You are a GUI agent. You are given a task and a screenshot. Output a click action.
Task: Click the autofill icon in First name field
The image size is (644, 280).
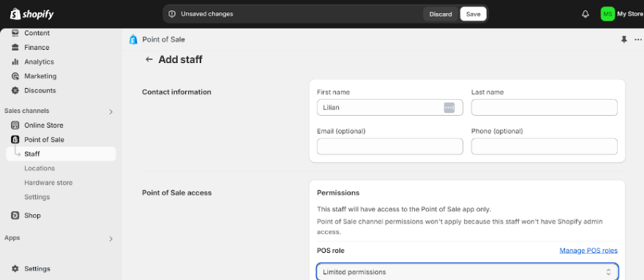(449, 108)
